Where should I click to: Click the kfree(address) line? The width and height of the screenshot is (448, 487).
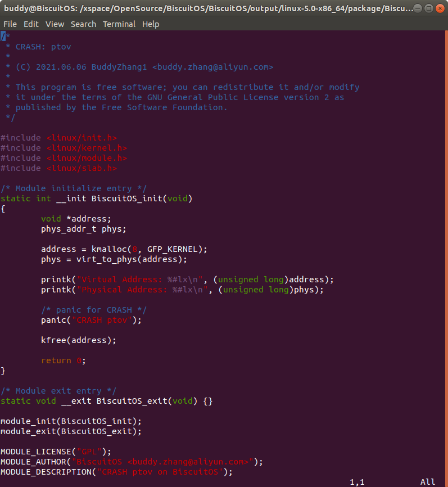point(79,340)
